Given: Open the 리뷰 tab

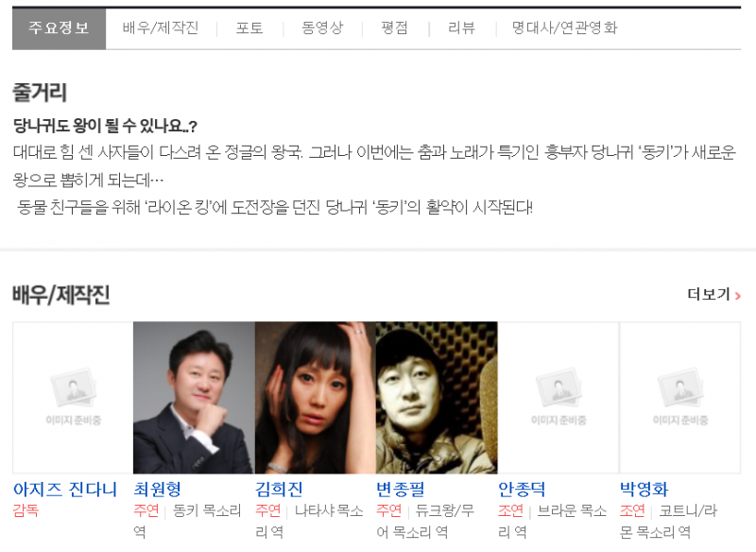Looking at the screenshot, I should click(461, 28).
